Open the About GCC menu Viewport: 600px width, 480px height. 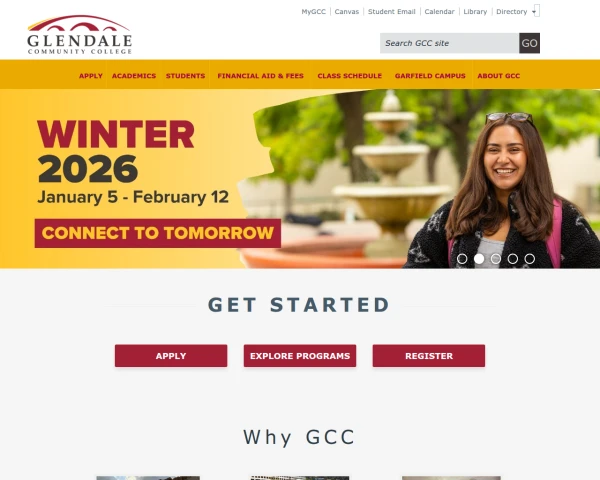pyautogui.click(x=499, y=76)
